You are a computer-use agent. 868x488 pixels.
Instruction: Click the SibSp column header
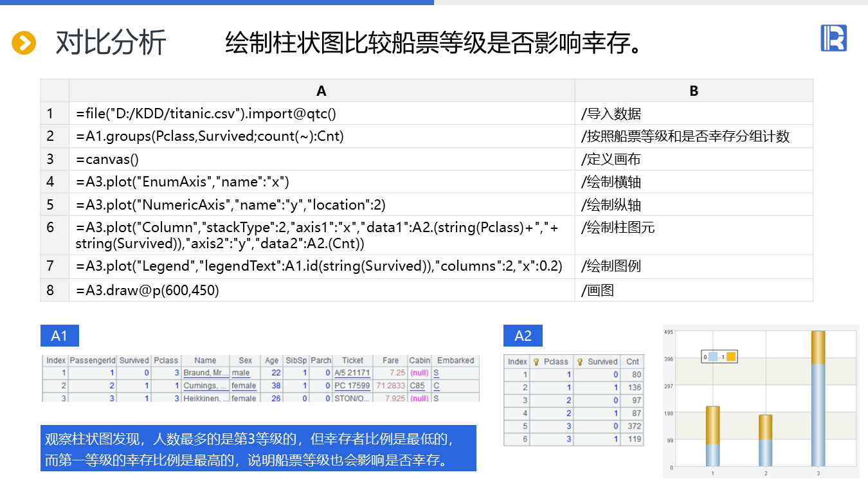pos(296,361)
